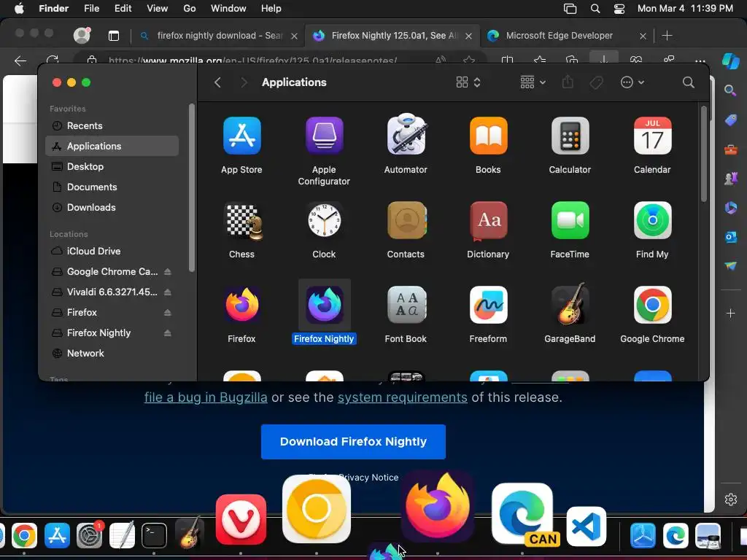This screenshot has width=747, height=560.
Task: Select the Contacts app icon
Action: click(x=406, y=220)
